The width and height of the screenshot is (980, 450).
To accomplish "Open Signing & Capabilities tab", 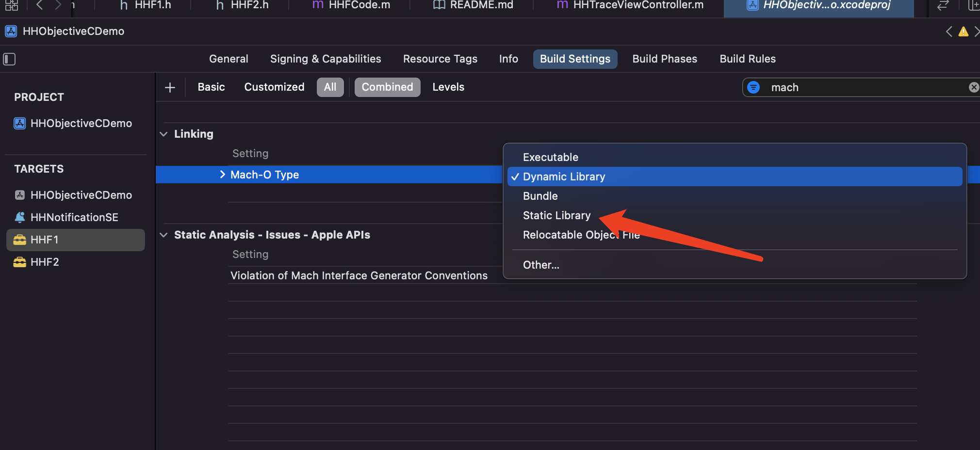I will click(x=326, y=59).
